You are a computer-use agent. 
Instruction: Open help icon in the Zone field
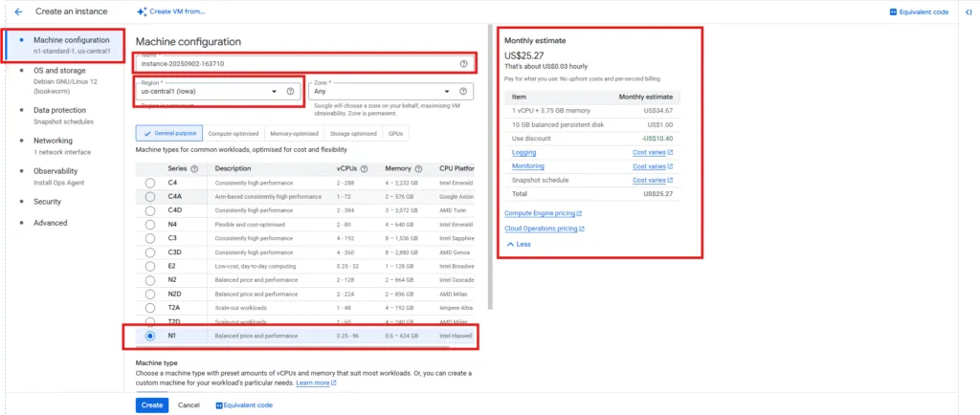click(x=463, y=91)
